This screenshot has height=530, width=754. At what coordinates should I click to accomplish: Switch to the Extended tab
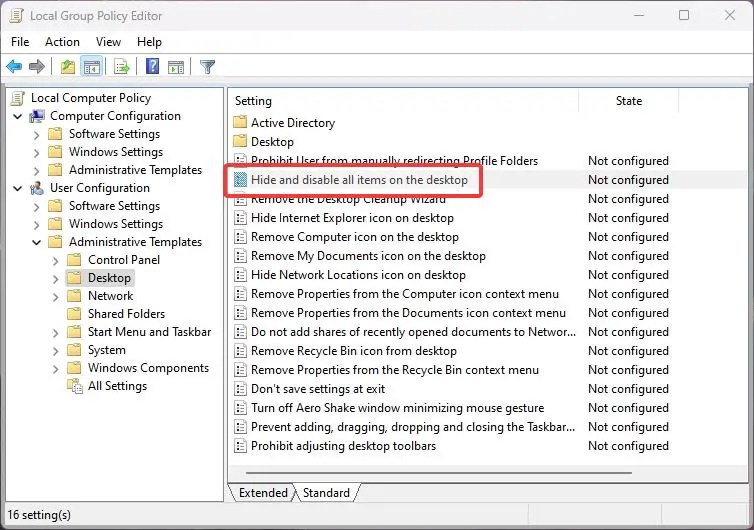click(263, 493)
